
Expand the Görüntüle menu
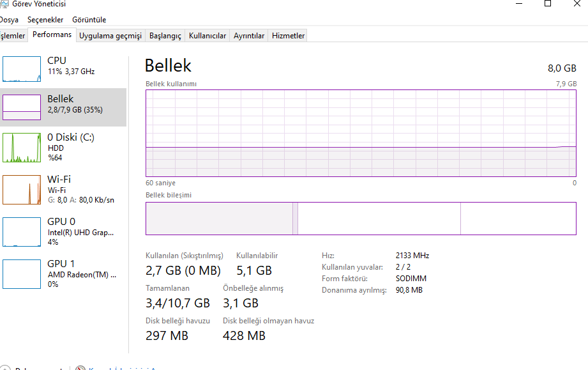[x=89, y=20]
